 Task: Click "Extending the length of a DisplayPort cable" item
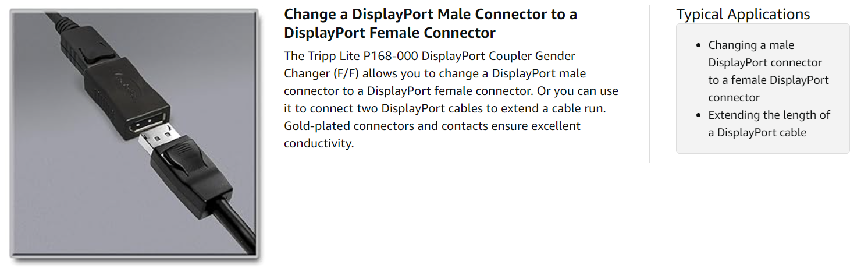pos(769,124)
